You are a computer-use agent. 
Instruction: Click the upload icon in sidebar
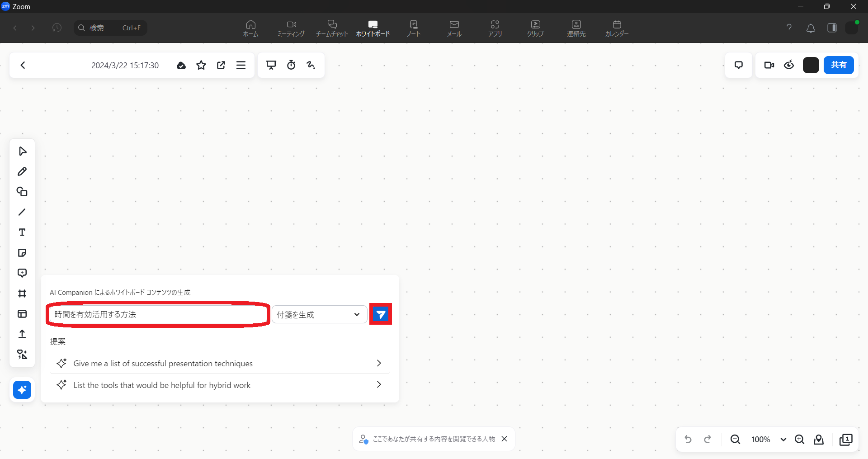point(22,334)
